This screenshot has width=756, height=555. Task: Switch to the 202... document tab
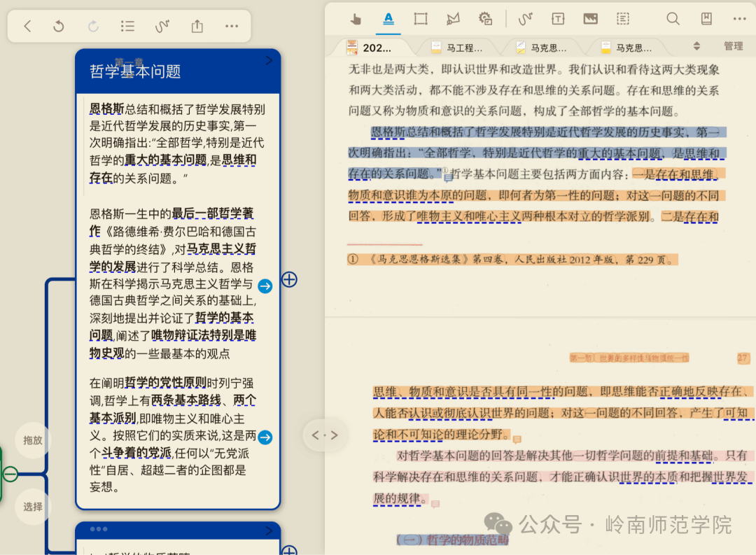point(370,48)
